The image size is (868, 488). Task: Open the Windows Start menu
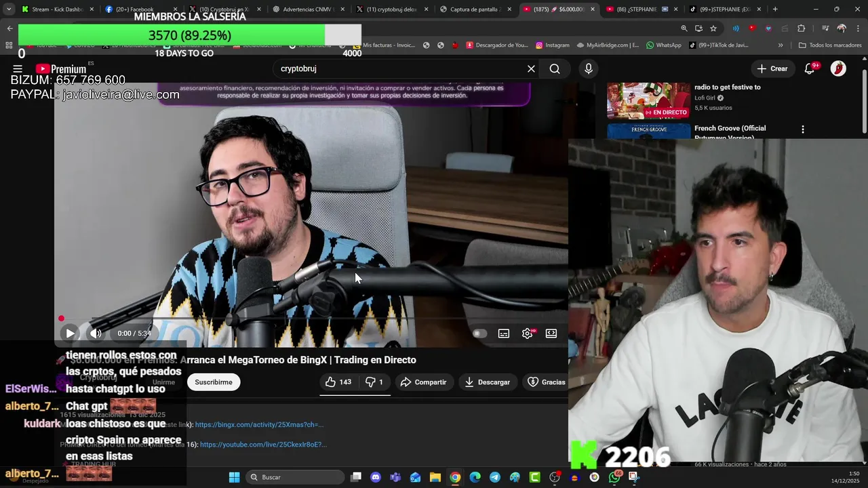click(234, 477)
